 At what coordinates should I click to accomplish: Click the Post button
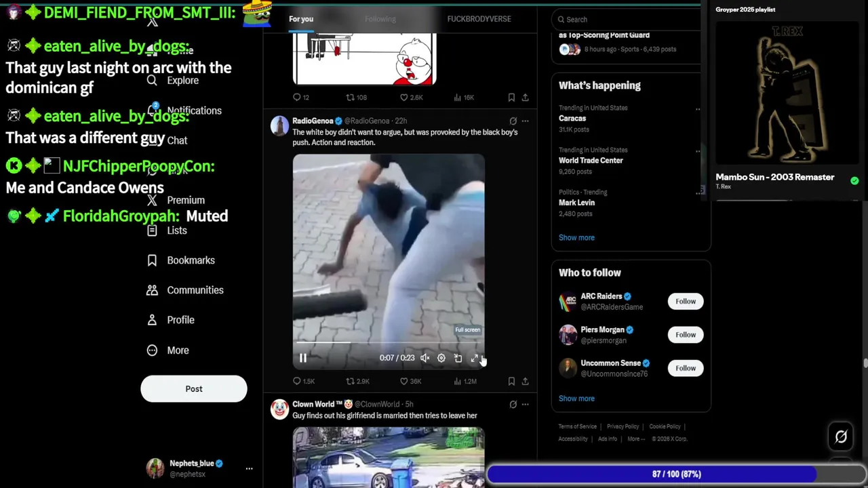point(194,389)
